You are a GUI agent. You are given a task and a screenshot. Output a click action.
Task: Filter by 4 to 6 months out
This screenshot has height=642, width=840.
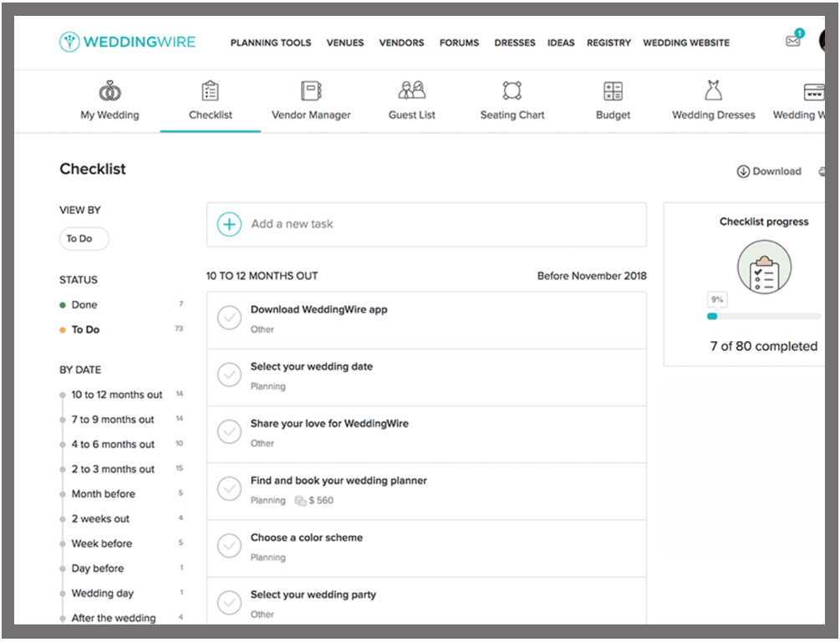tap(113, 444)
